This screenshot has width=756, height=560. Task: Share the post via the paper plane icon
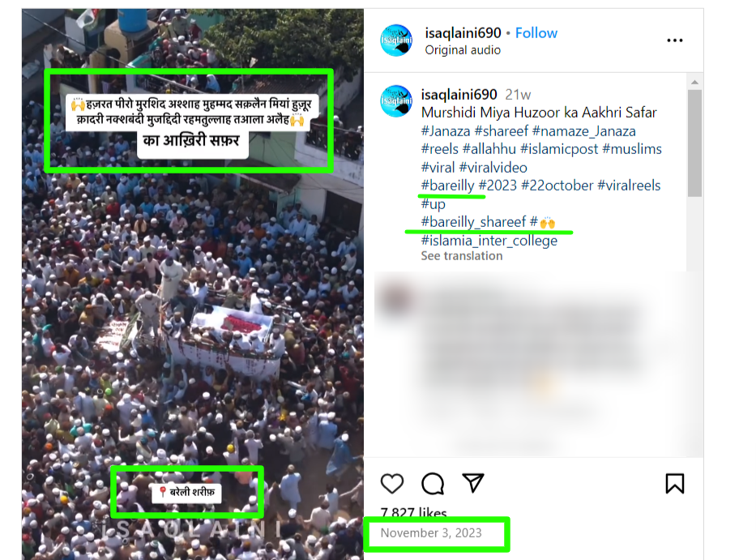473,483
